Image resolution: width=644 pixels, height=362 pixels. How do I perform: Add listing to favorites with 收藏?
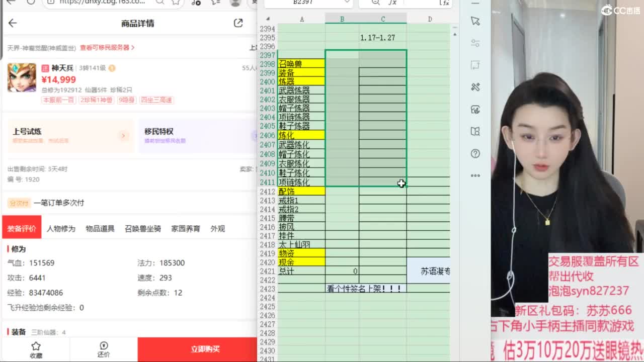click(36, 350)
